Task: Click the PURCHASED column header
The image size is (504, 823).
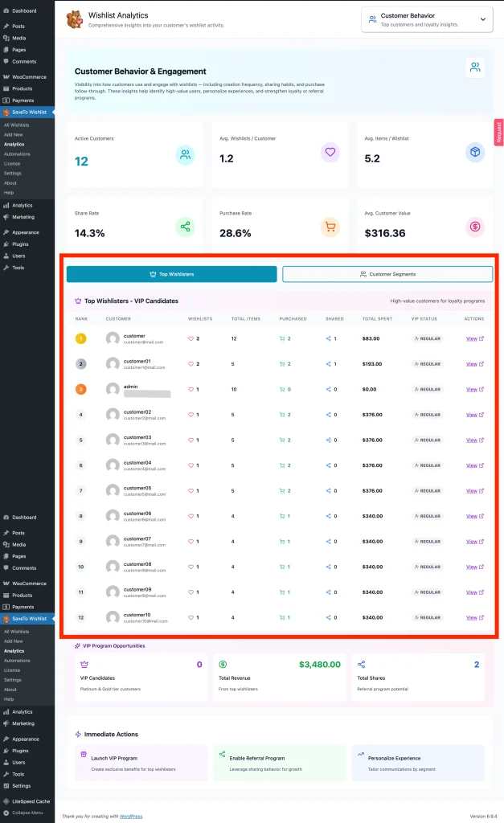Action: tap(293, 318)
